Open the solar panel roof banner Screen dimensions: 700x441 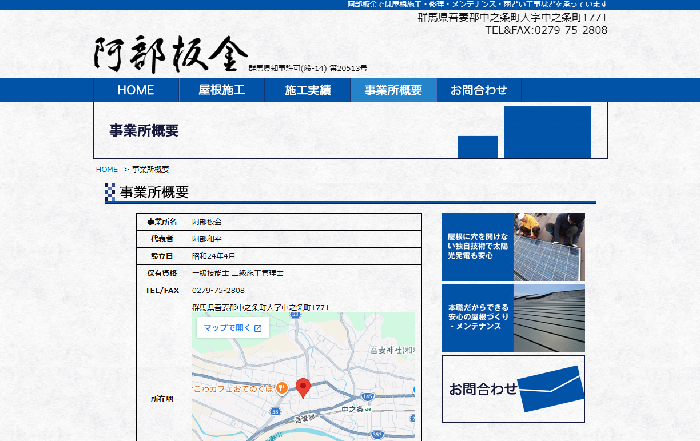(513, 247)
